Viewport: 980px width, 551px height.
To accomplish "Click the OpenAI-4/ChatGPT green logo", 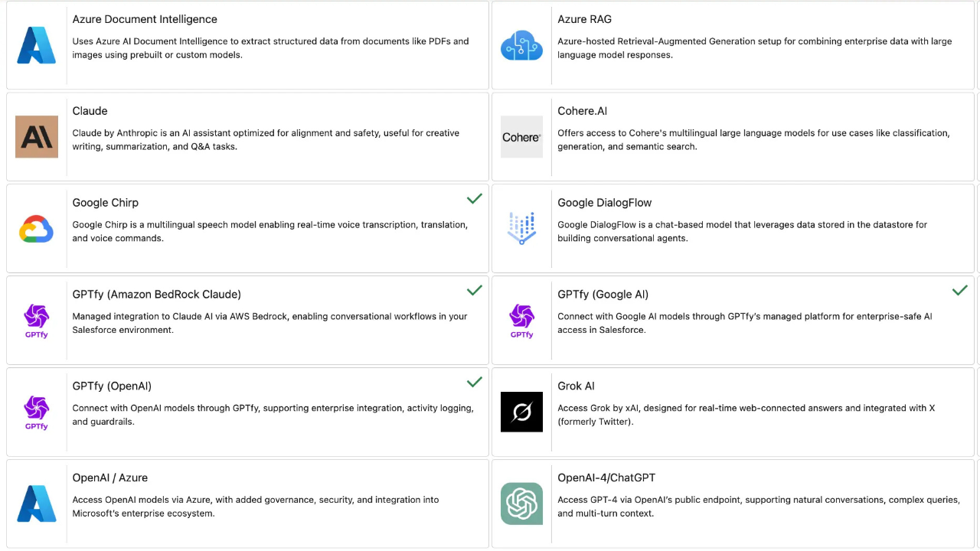I will pyautogui.click(x=521, y=504).
